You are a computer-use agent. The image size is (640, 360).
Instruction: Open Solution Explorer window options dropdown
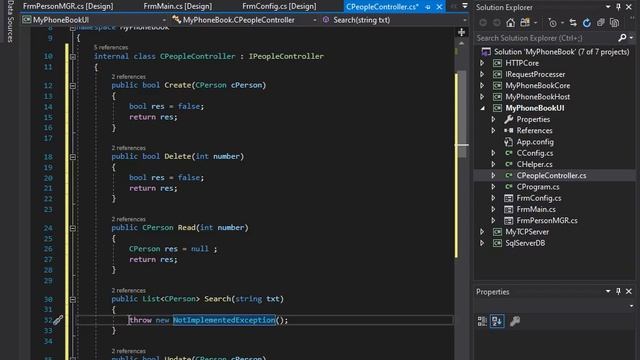pyautogui.click(x=608, y=7)
